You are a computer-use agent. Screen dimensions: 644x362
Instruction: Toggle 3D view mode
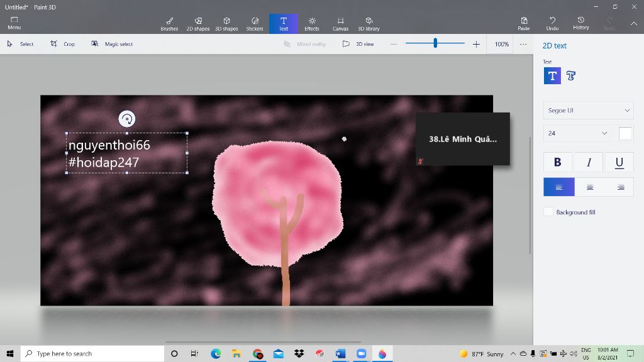358,44
